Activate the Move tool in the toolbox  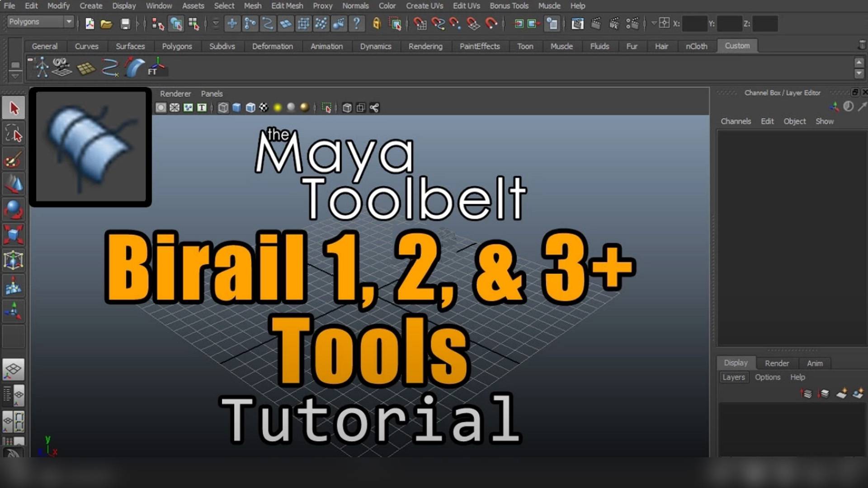(x=14, y=184)
